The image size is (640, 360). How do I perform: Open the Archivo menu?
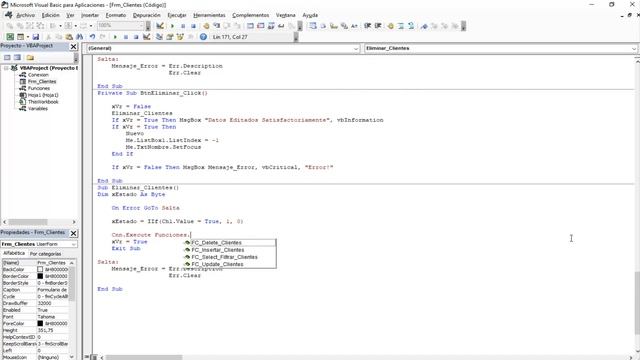coord(25,15)
